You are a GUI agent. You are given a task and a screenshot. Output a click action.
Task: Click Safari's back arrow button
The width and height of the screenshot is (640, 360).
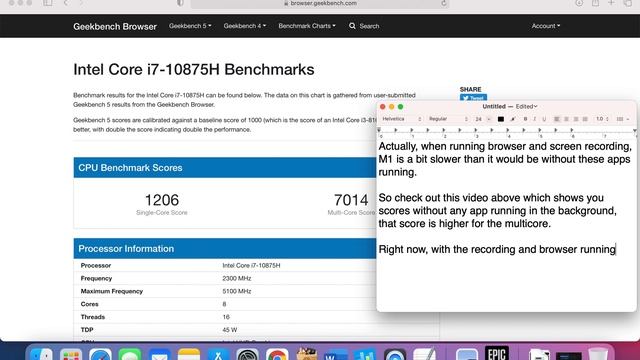coord(66,3)
